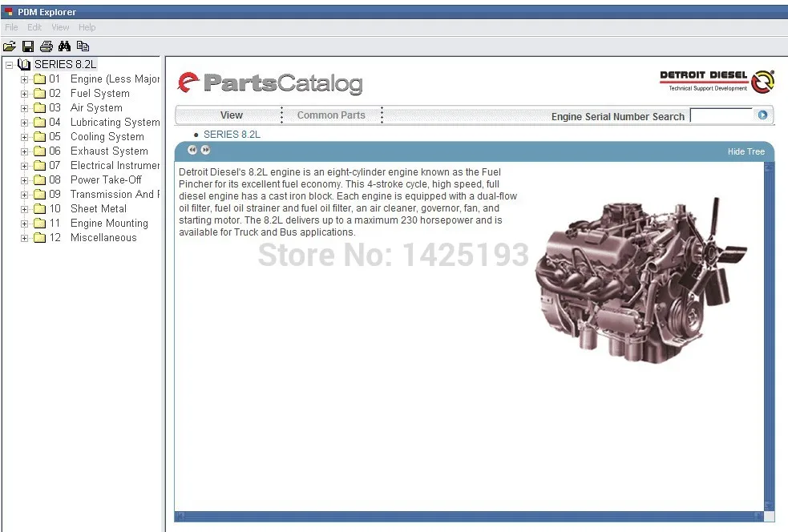
Task: Expand the 09 Transmission node
Action: tap(24, 195)
